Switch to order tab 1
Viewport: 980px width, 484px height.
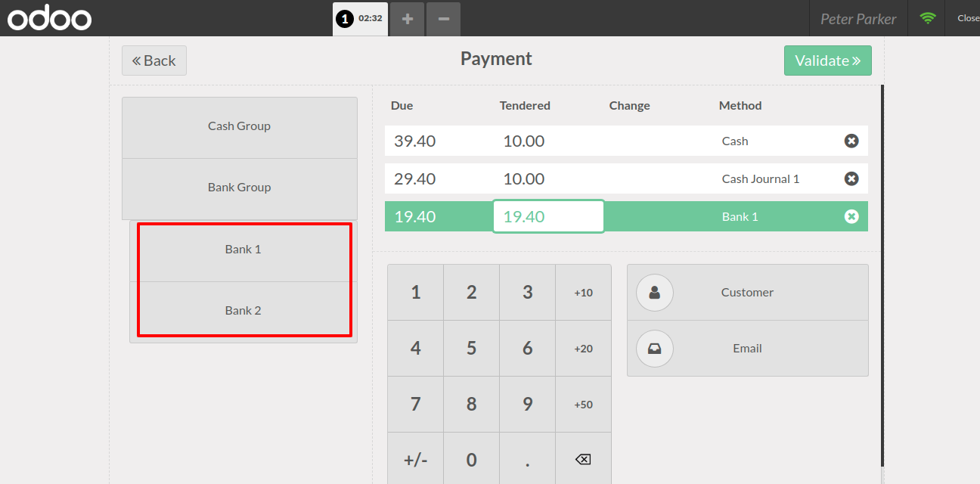[360, 19]
